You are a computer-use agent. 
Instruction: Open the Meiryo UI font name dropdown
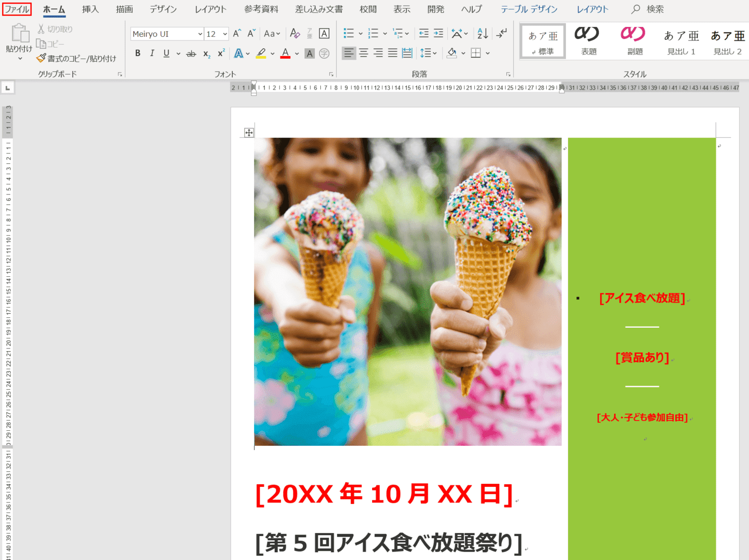(200, 34)
